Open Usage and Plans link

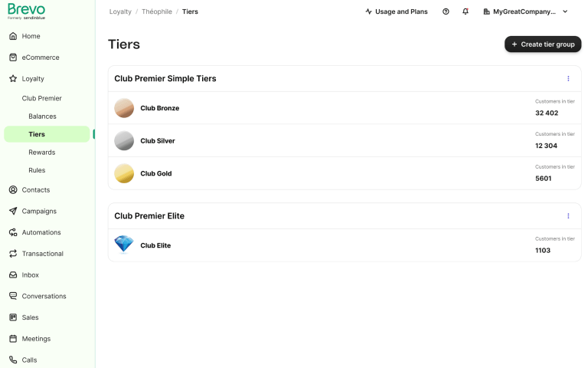(397, 11)
